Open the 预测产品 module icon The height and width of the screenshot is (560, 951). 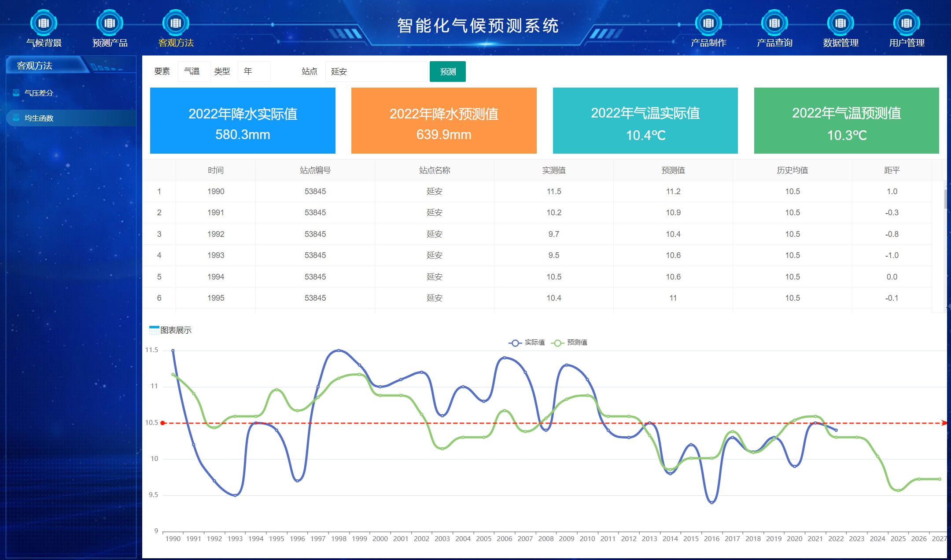pyautogui.click(x=110, y=23)
